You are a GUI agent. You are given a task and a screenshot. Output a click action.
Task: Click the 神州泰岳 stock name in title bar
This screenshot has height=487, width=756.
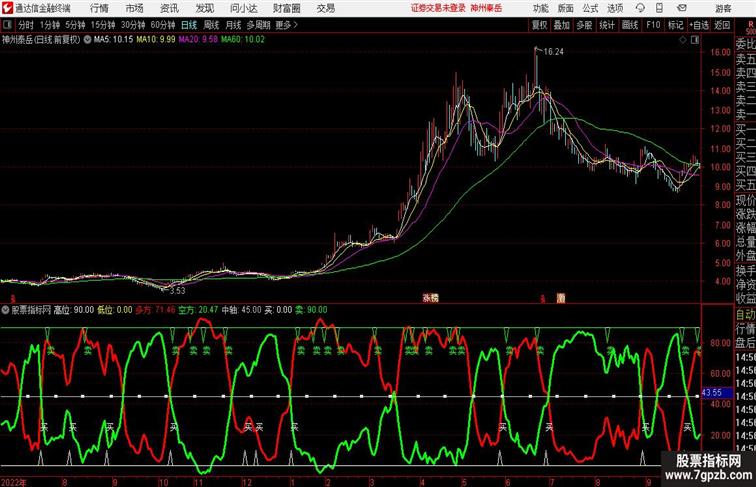[486, 8]
